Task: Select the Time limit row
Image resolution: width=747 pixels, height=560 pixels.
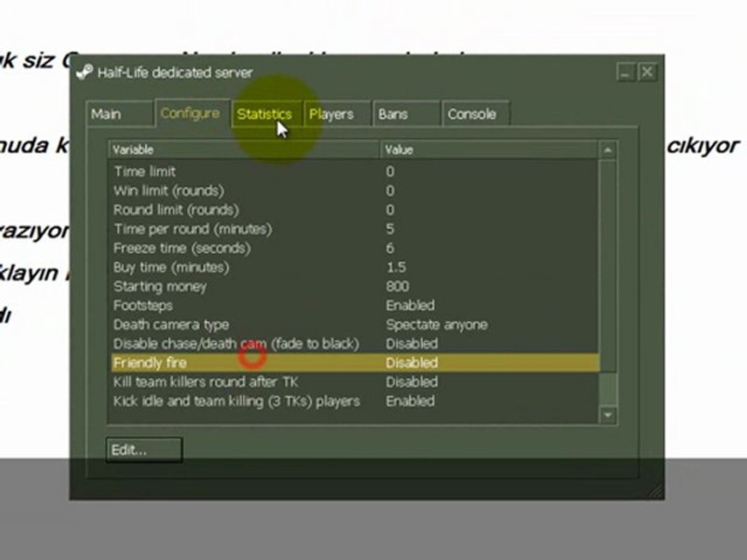Action: pos(355,172)
